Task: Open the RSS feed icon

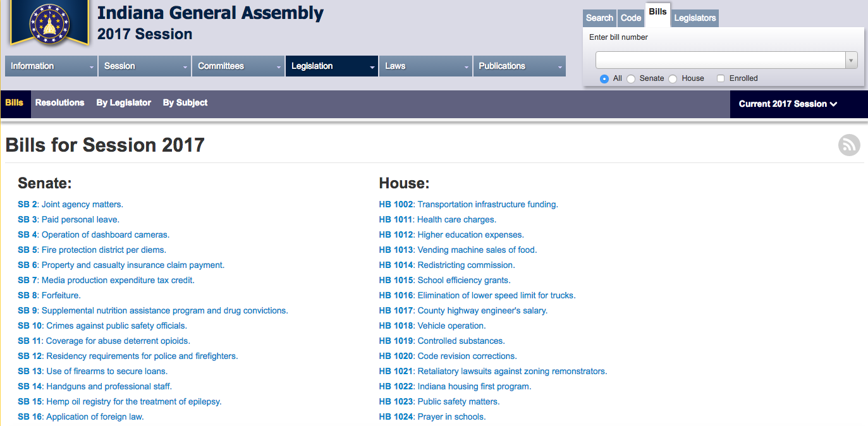Action: coord(849,145)
